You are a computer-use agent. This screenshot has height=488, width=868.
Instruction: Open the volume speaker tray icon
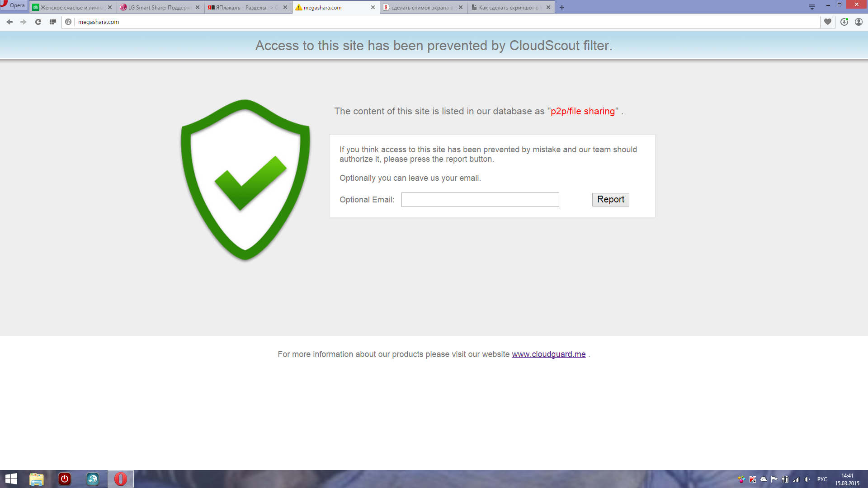click(807, 479)
